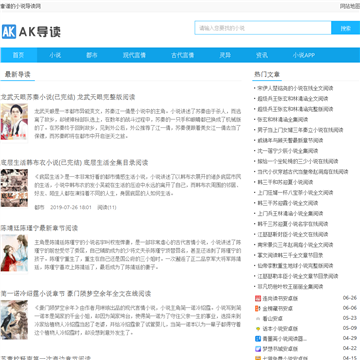Click the 梦想书城安卓版 app icon
Image resolution: width=360 pixels, height=360 pixels.
point(258,349)
